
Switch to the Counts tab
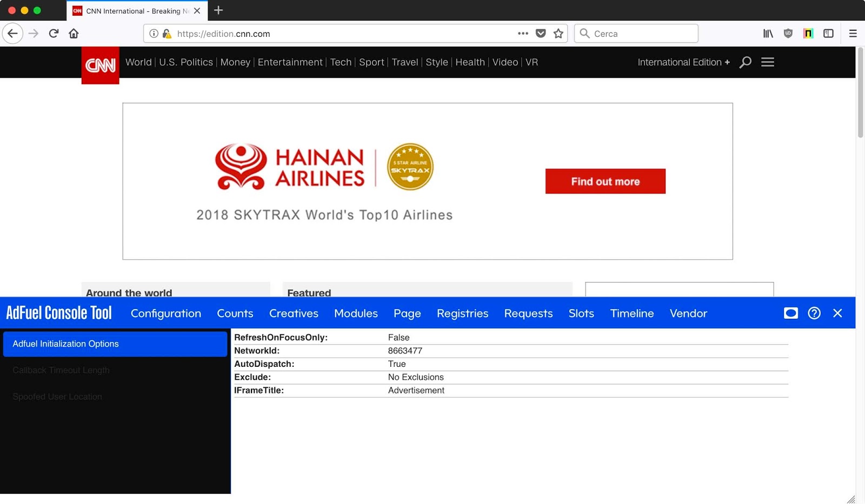pyautogui.click(x=235, y=313)
